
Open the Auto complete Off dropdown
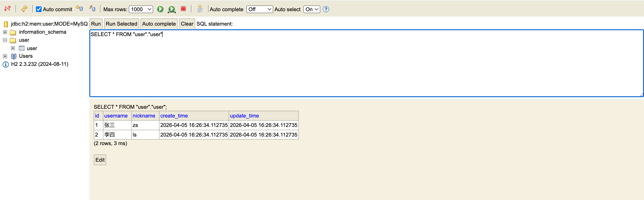coord(260,9)
